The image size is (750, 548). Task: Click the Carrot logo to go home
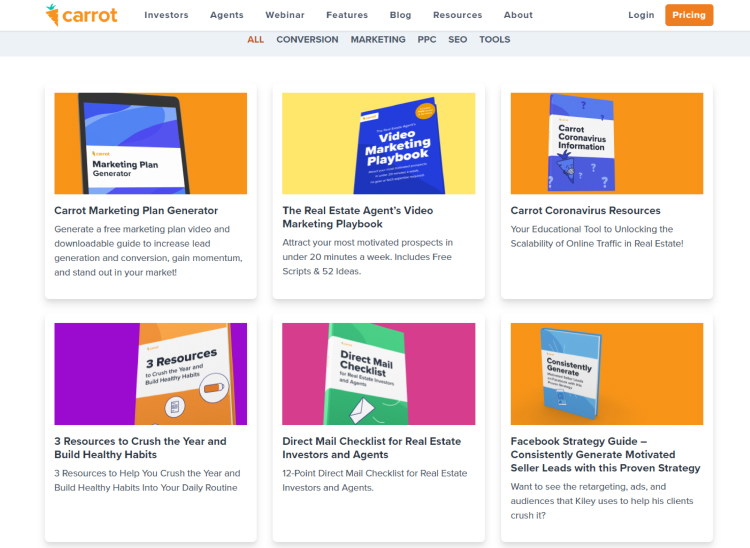tap(81, 15)
